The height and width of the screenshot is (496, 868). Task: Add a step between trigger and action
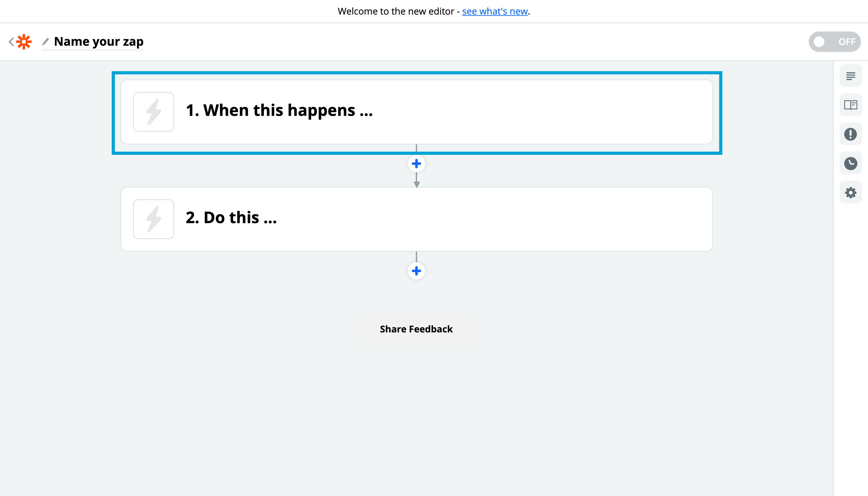click(x=416, y=164)
